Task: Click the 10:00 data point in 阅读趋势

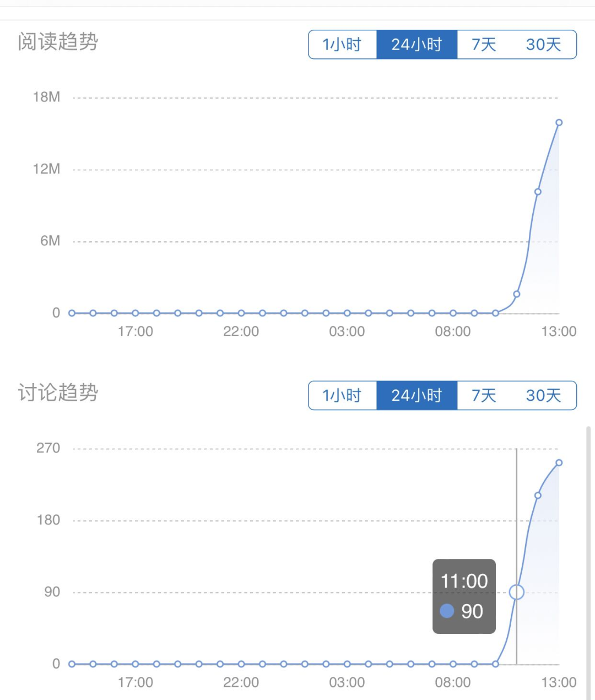Action: 495,313
